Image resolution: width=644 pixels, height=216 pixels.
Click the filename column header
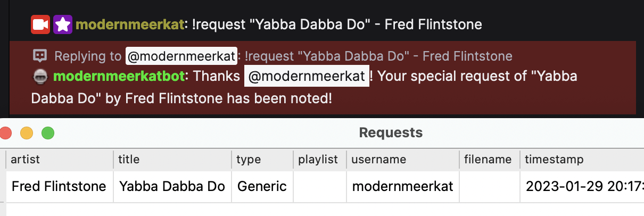[x=488, y=159]
